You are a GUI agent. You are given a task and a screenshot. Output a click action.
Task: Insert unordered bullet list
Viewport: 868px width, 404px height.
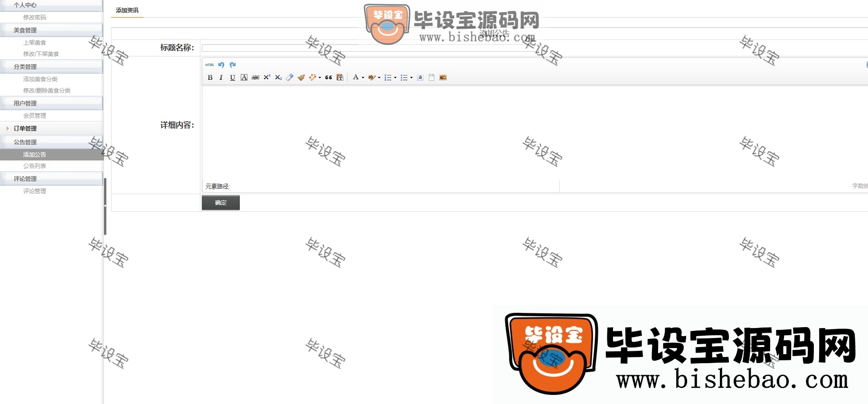point(404,77)
